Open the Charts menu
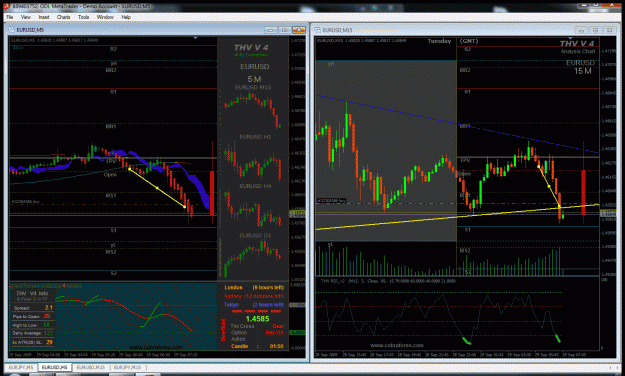 click(x=63, y=17)
